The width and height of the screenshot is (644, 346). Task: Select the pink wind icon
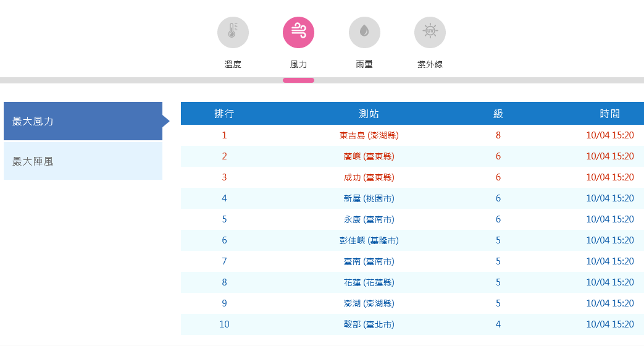click(298, 32)
